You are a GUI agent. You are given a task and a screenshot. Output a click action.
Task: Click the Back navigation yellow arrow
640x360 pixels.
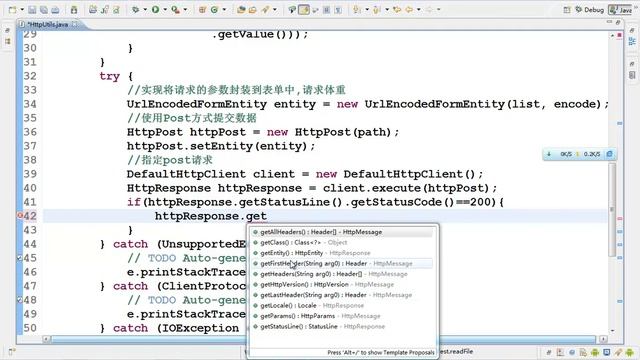click(409, 9)
